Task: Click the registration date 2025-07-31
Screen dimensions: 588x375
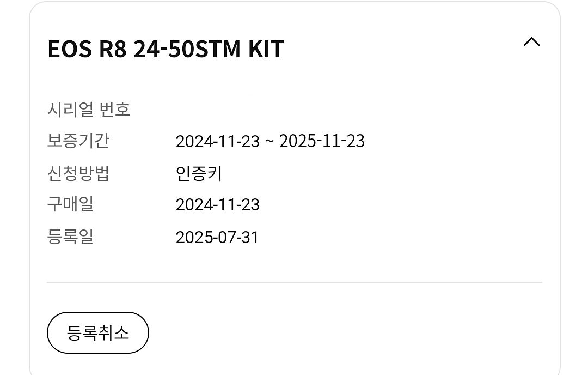Action: (218, 237)
